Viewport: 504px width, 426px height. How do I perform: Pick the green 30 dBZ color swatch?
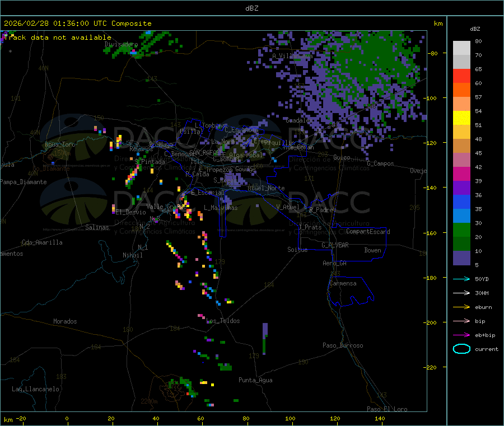(461, 230)
